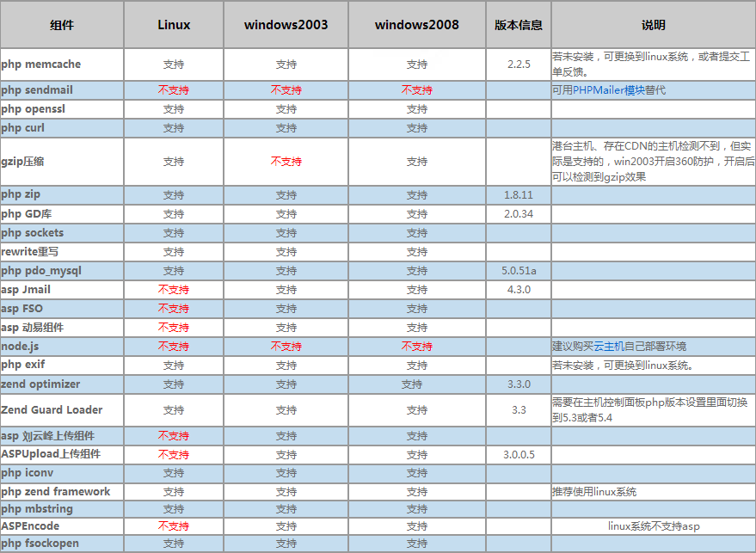This screenshot has width=756, height=553.
Task: Click Linux 不支持 cell for asp Jmail
Action: tap(174, 290)
